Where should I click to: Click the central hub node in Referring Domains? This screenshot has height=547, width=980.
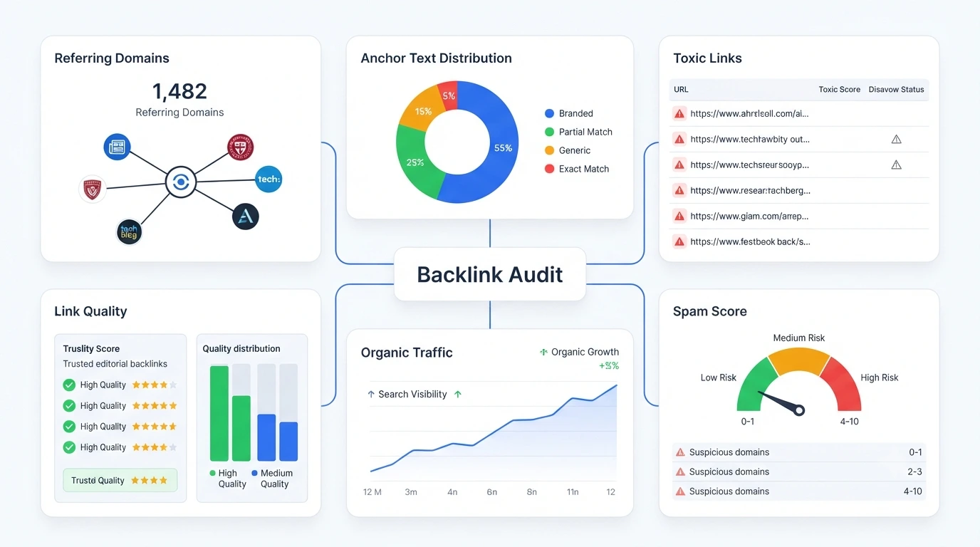[181, 182]
